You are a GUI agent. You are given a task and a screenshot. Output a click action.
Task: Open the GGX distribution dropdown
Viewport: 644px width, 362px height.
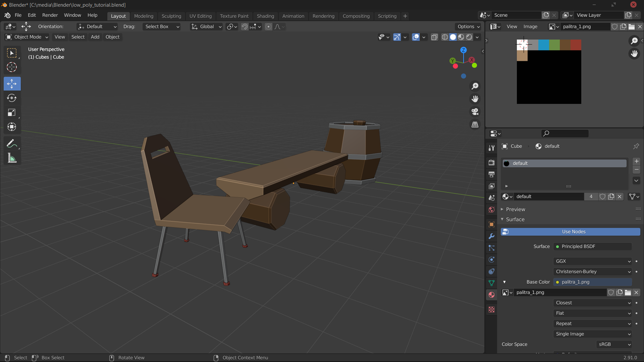[593, 261]
